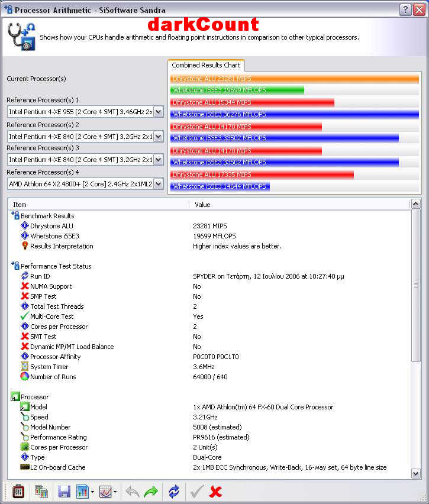Image resolution: width=429 pixels, height=504 pixels.
Task: Click the grey back arrow icon
Action: tap(133, 492)
